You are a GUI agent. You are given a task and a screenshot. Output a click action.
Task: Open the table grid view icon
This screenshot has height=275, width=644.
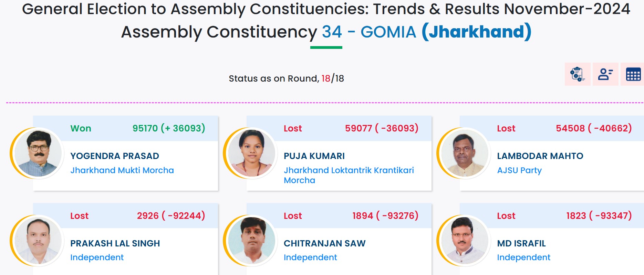[633, 74]
